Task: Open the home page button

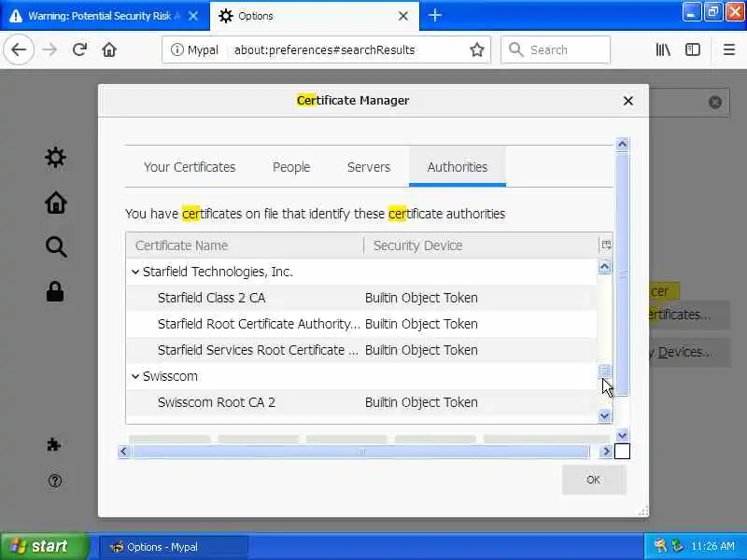Action: (x=109, y=49)
